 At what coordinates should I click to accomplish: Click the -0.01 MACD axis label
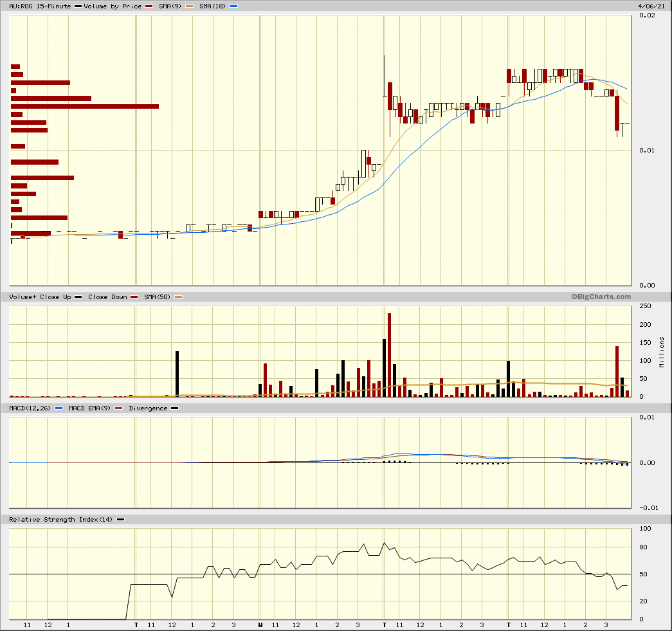point(649,508)
